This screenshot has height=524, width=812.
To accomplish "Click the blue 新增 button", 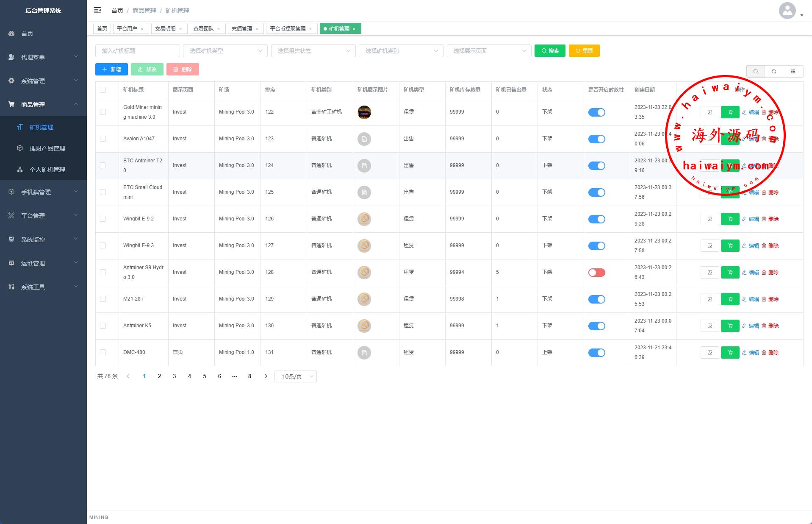I will (x=111, y=70).
